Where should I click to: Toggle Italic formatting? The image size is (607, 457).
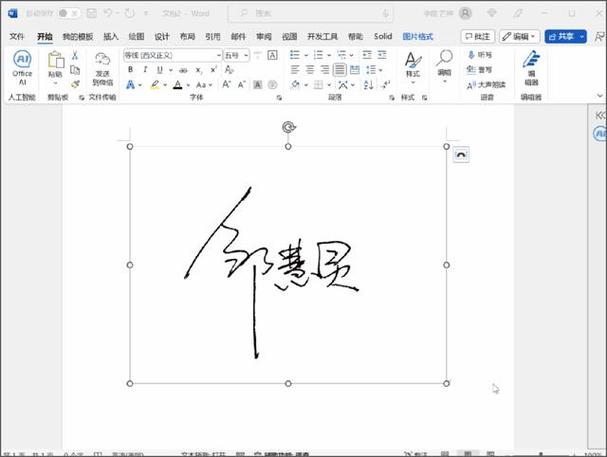click(x=145, y=70)
